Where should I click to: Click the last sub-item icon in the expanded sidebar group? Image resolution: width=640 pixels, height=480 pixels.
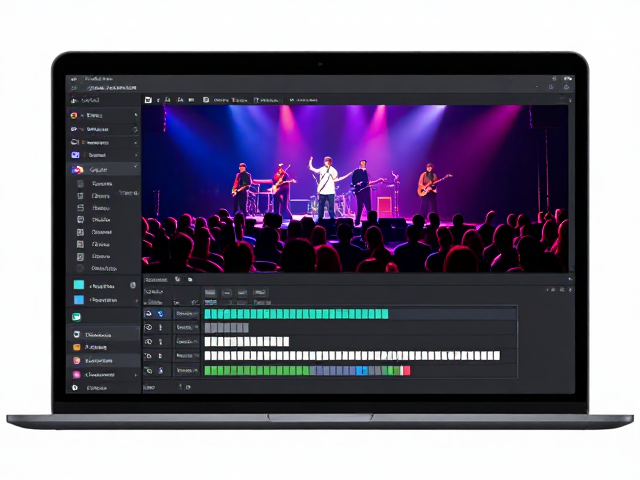(80, 268)
